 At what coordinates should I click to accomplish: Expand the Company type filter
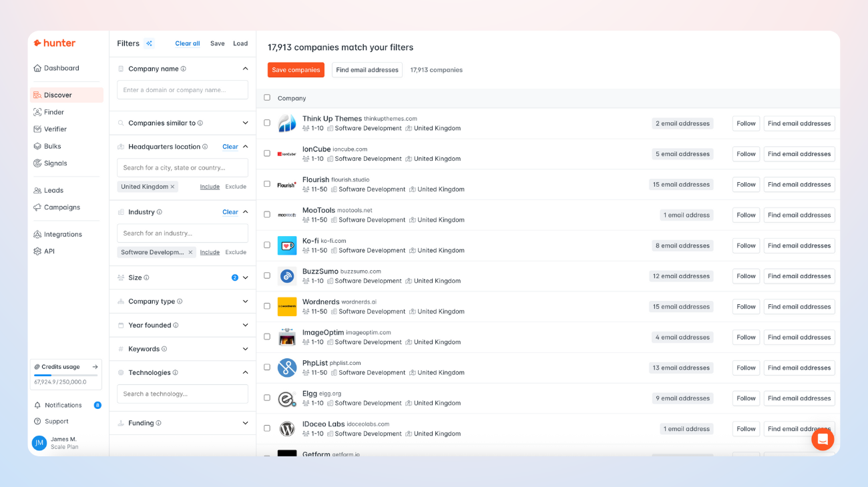coord(245,302)
